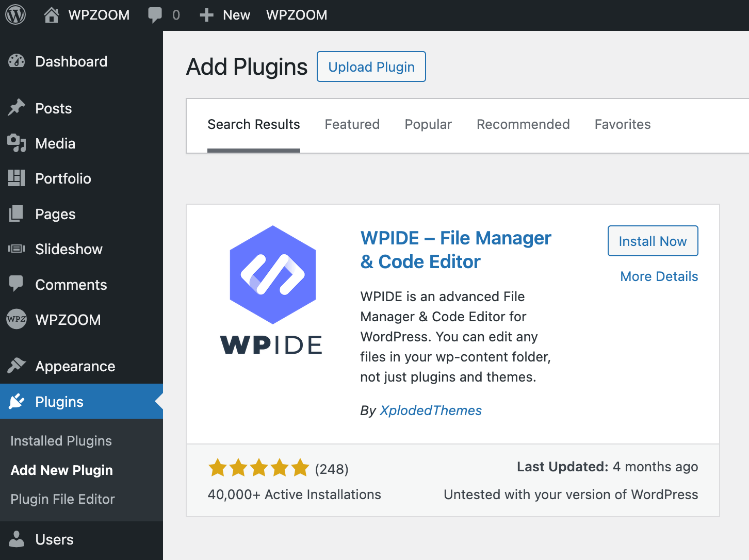Open the Portfolio section icon

[x=17, y=178]
